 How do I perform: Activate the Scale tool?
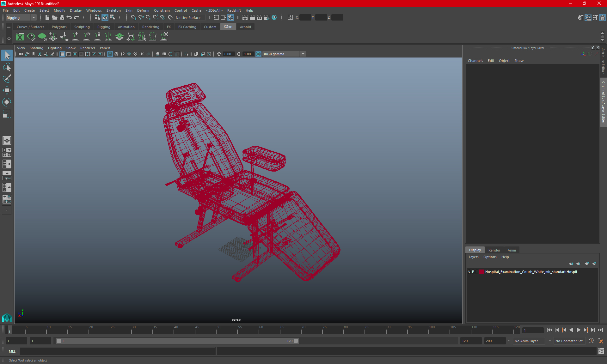pos(7,113)
